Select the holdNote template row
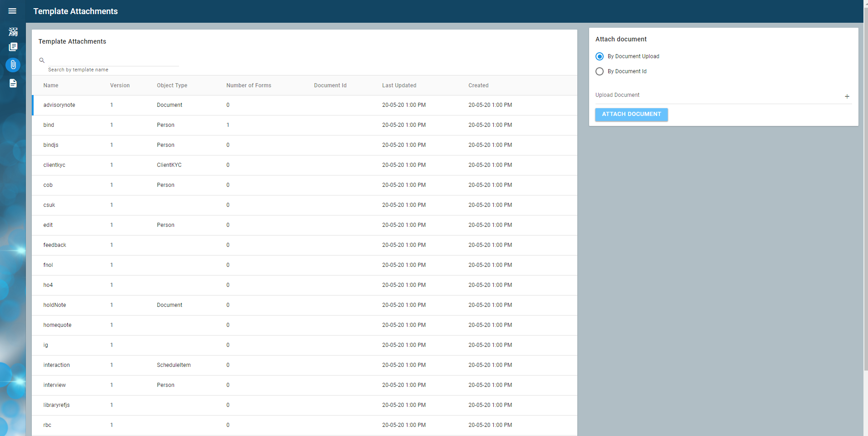This screenshot has width=868, height=436. point(55,305)
